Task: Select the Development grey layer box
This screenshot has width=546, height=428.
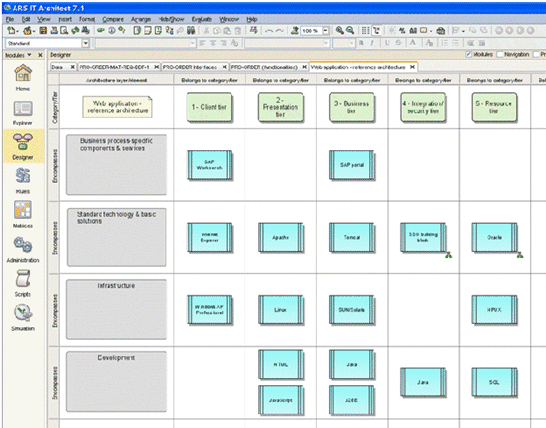Action: pyautogui.click(x=116, y=381)
